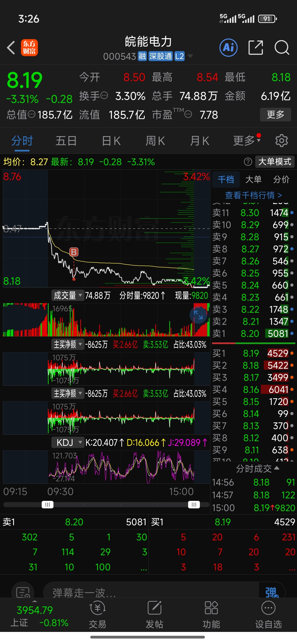Screen dimensions: 297x644
Task: Open the 交易 trade icon
Action: point(98,615)
